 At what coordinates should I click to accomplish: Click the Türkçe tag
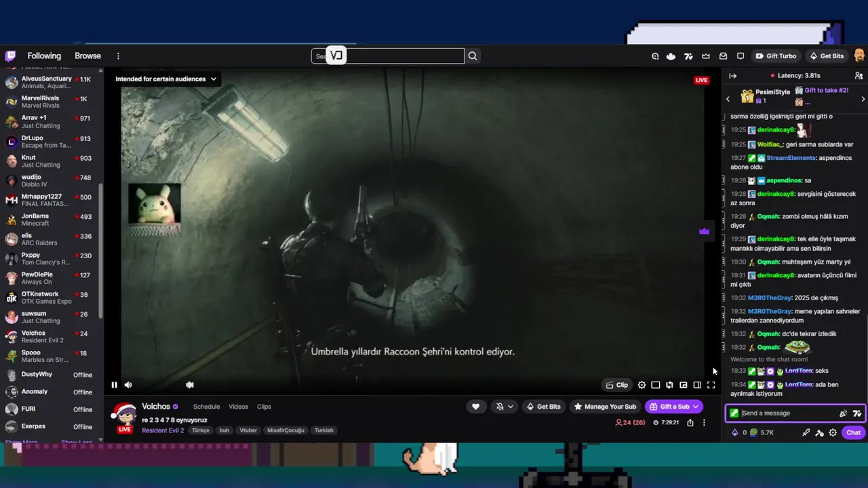tap(201, 430)
